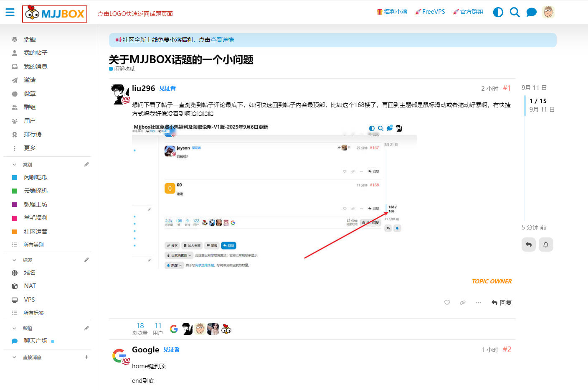Collapse the 标签 sidebar section
Screen dimensions: 588x390
pos(15,260)
